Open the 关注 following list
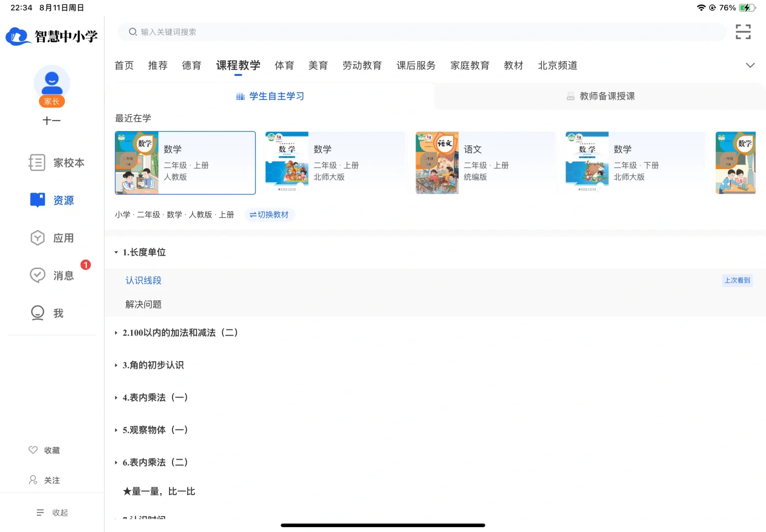Viewport: 766px width, 532px height. [x=52, y=480]
